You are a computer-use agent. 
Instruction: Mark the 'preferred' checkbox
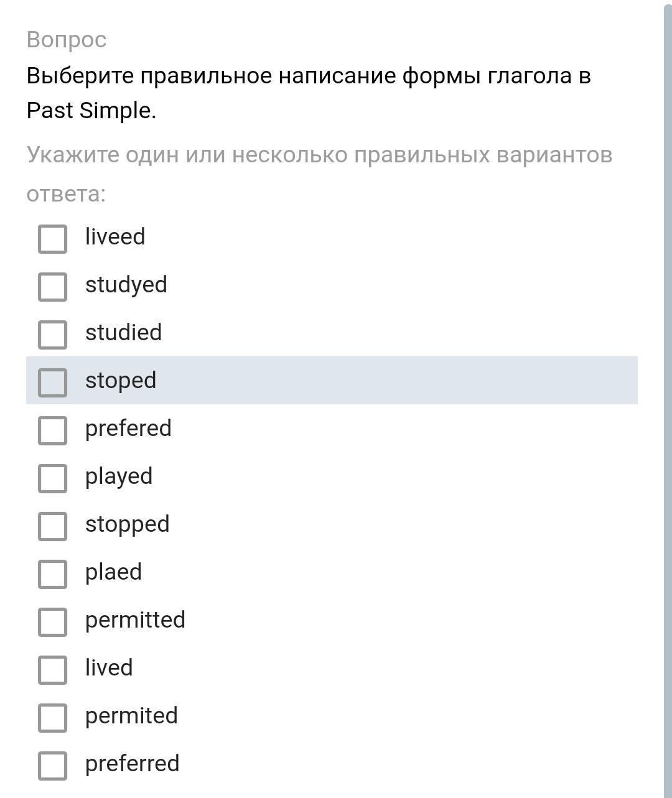pos(52,766)
